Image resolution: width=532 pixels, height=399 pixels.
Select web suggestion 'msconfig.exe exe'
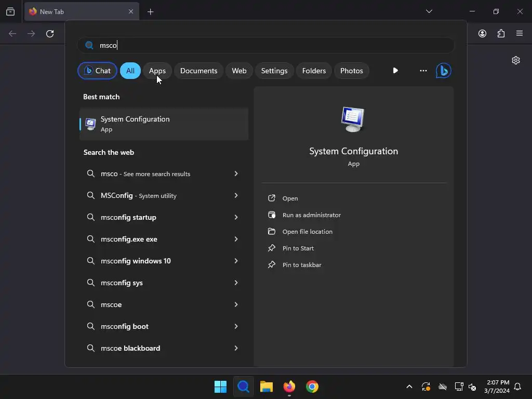point(164,239)
